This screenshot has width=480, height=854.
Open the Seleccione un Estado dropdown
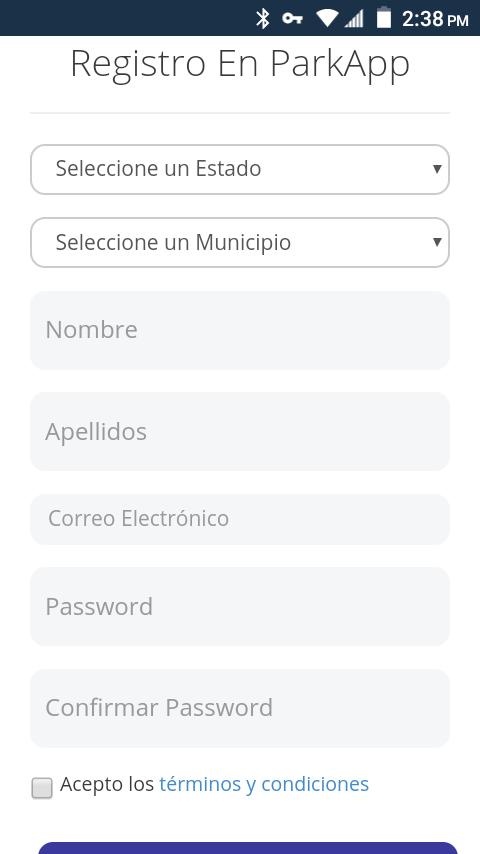240,169
